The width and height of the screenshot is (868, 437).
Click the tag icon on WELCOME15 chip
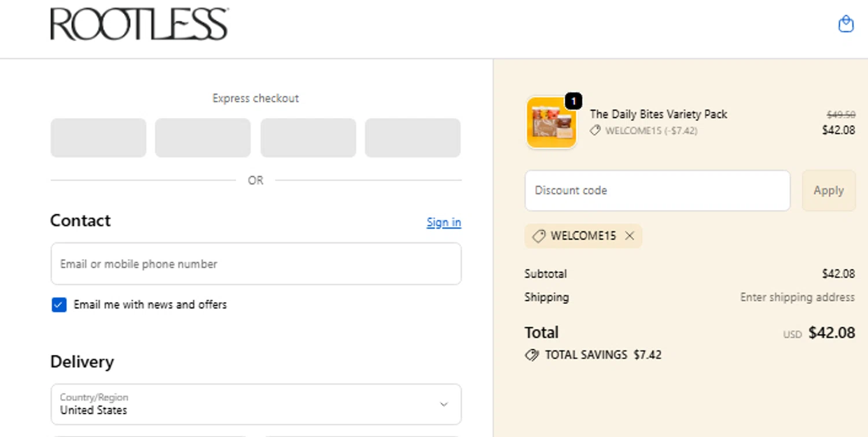point(539,236)
